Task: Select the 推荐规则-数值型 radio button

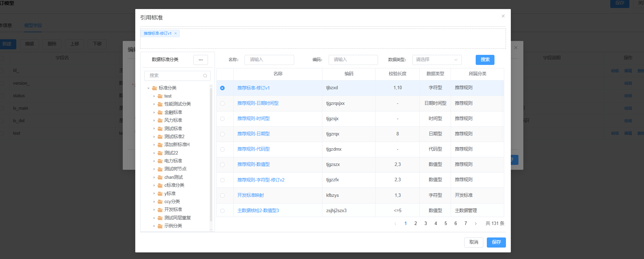Action: [222, 165]
